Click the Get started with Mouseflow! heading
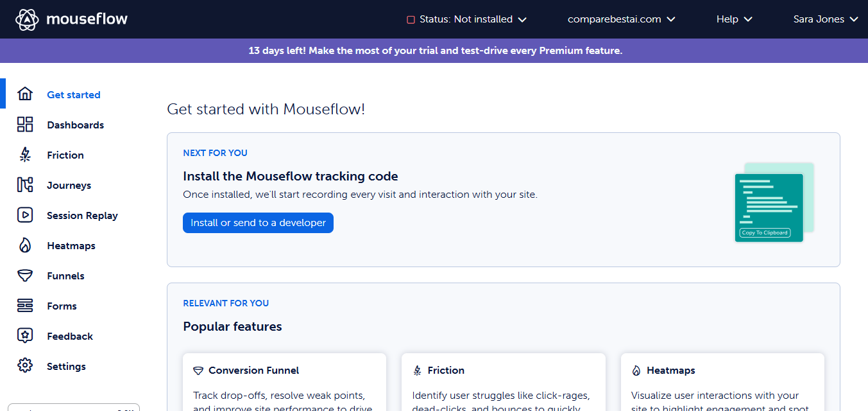Screen dimensions: 868x411 tap(266, 109)
